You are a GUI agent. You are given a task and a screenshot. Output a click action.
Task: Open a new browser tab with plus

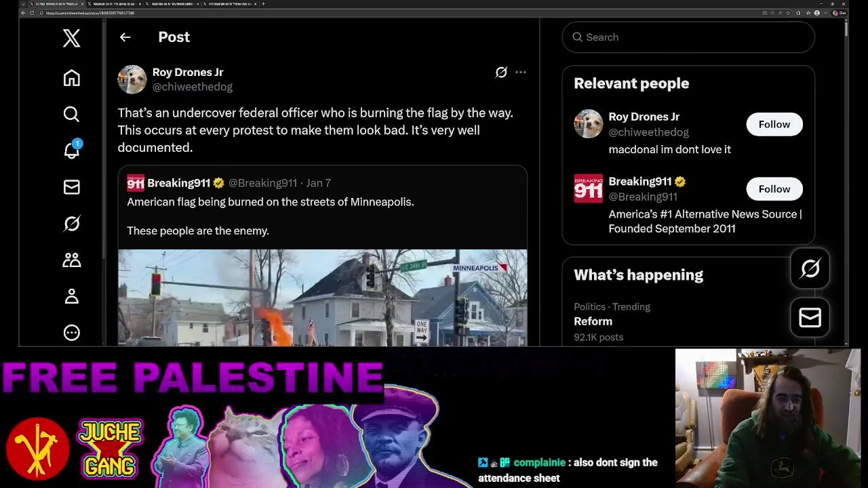[x=264, y=4]
